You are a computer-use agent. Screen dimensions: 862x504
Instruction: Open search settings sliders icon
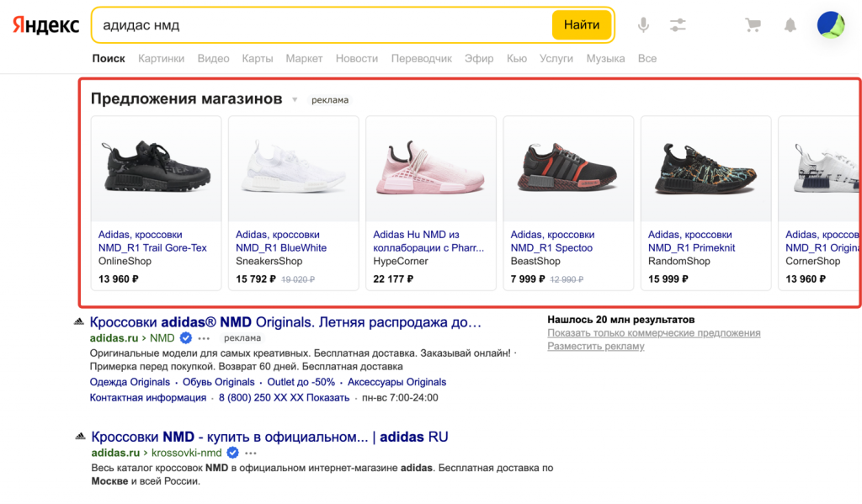tap(678, 25)
